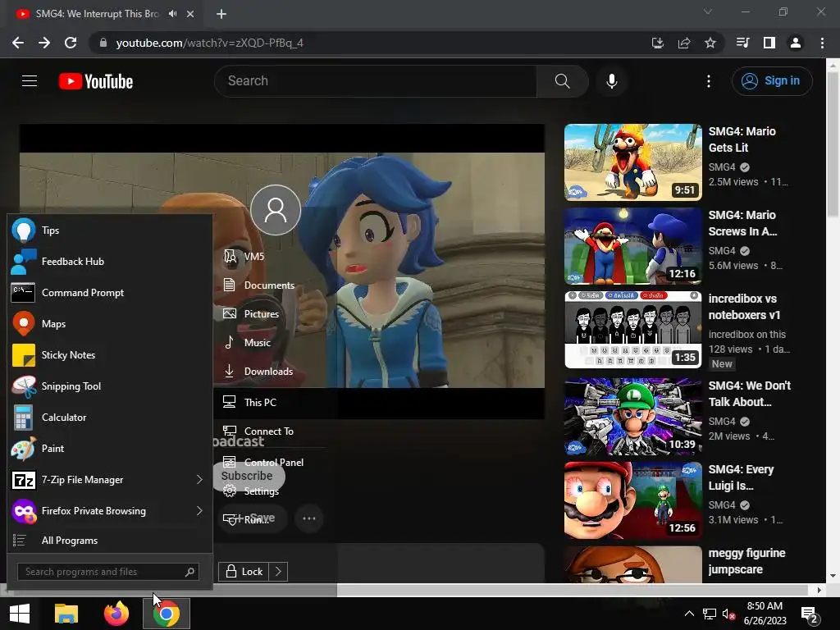Image resolution: width=840 pixels, height=630 pixels.
Task: Open Chrome three-dot menu
Action: click(822, 43)
